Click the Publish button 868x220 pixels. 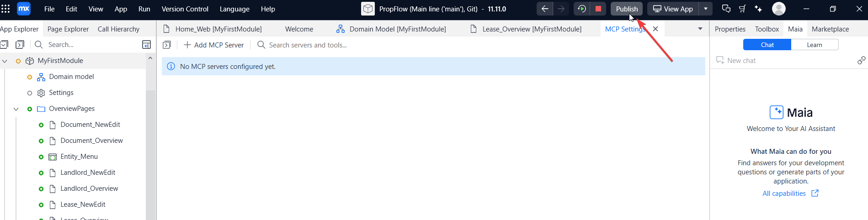[x=627, y=9]
